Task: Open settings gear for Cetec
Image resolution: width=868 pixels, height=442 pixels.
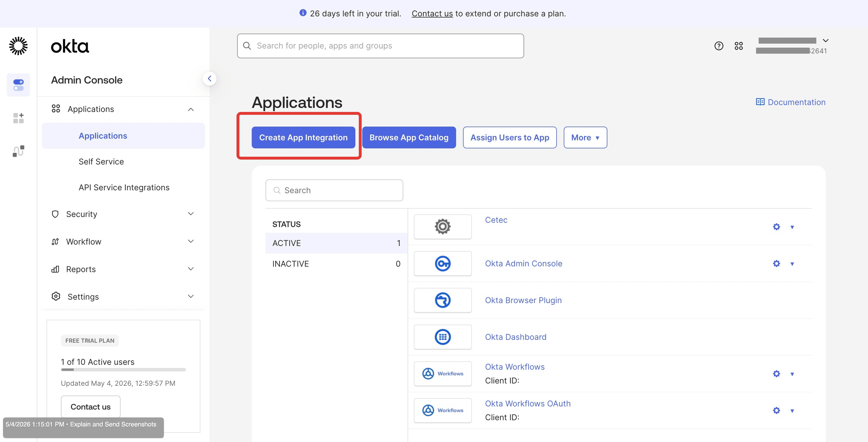Action: 776,227
